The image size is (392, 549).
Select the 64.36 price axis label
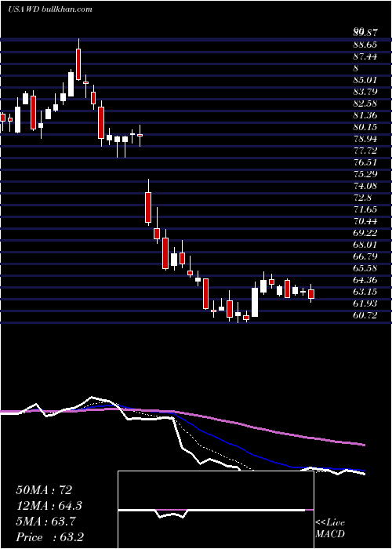pyautogui.click(x=365, y=280)
